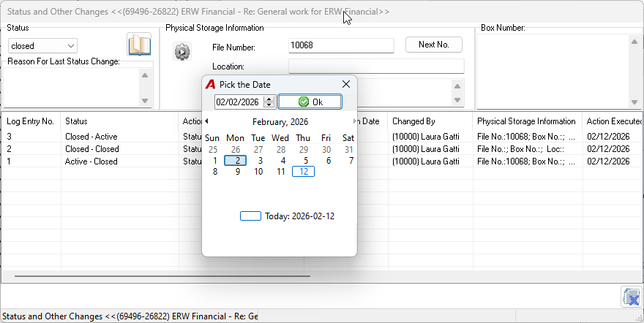Select February 3 in calendar
This screenshot has height=323, width=644.
258,161
